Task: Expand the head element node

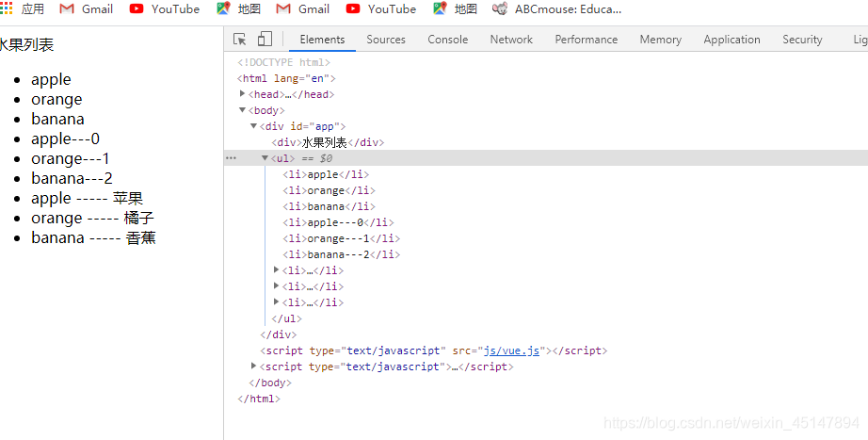Action: point(243,93)
